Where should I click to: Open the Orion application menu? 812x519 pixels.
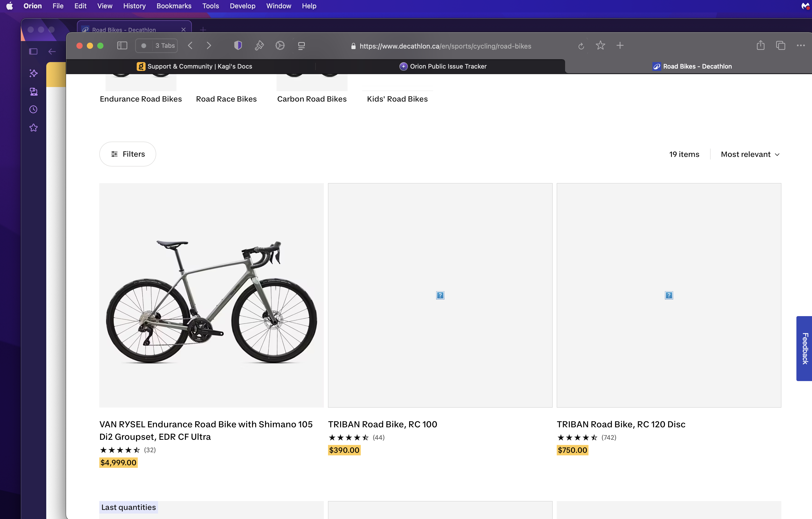point(33,6)
